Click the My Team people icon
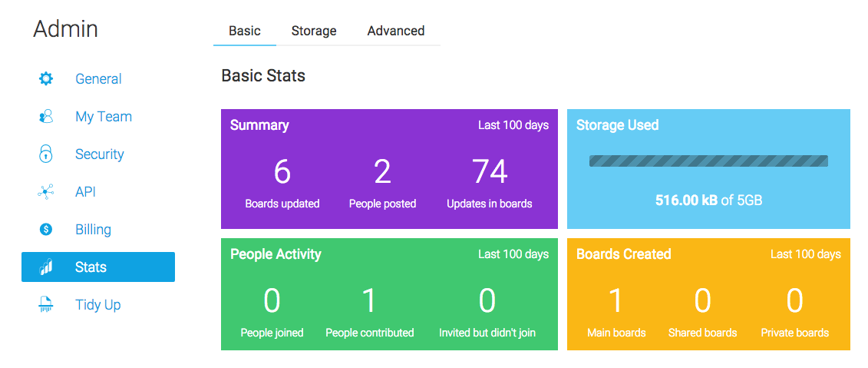This screenshot has width=868, height=368. (46, 116)
